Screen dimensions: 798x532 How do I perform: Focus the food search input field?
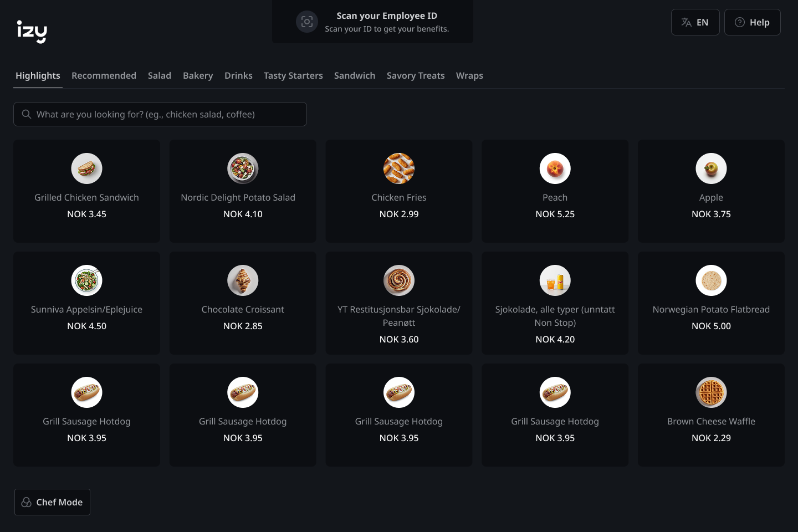click(x=166, y=114)
